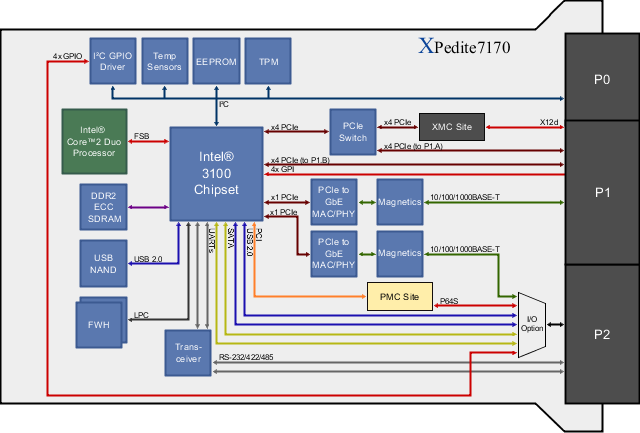Click the I²C GPIO Driver block
Viewport: 640px width, 433px height.
[113, 61]
